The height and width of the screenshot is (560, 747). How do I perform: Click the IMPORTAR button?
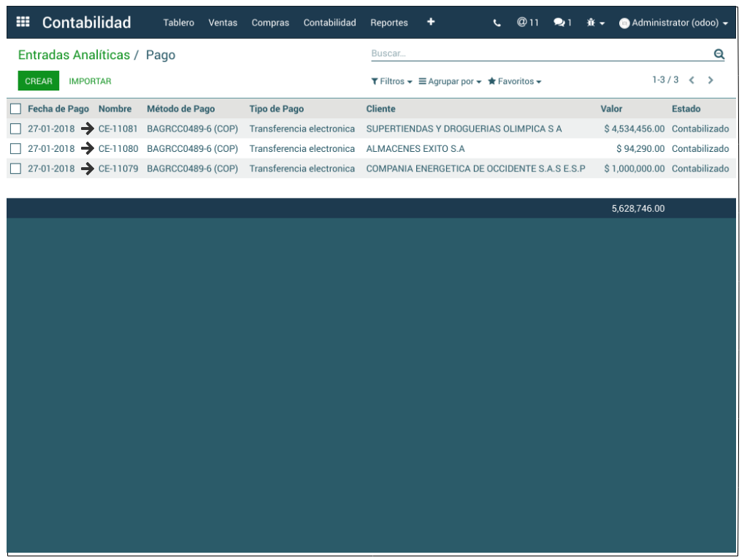pos(90,81)
